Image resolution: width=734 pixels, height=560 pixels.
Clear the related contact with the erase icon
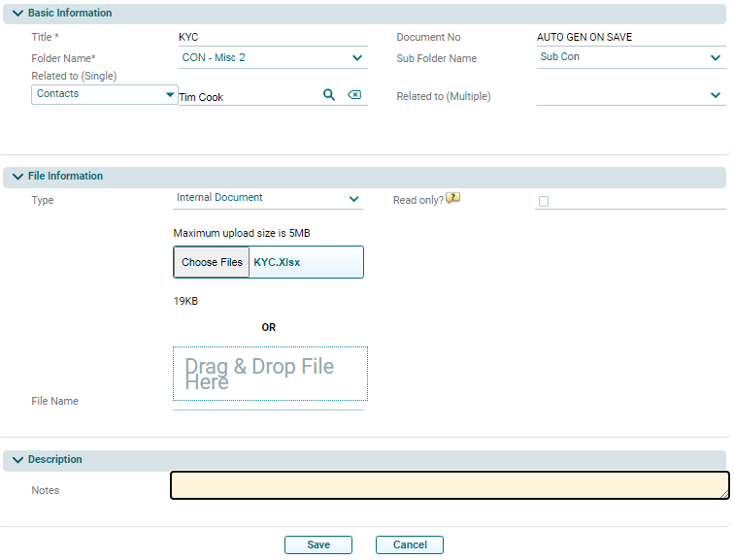click(354, 95)
